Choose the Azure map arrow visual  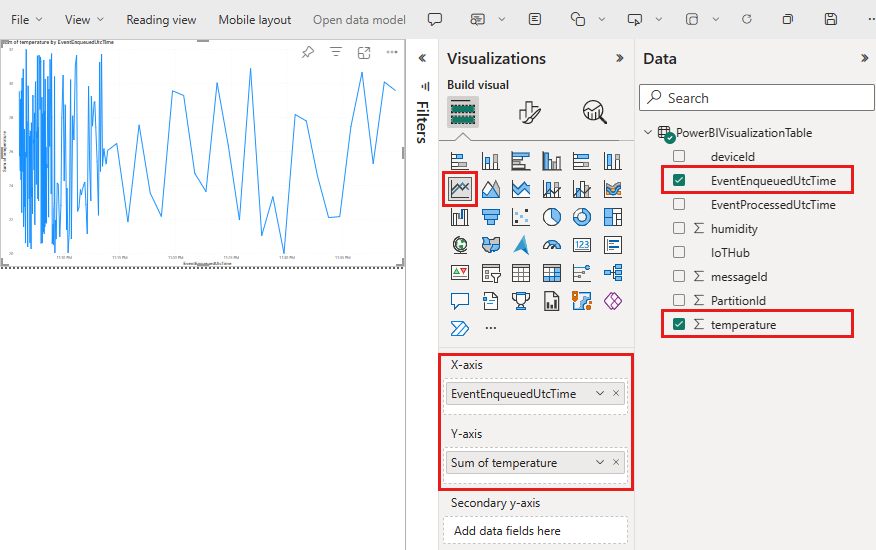[521, 245]
